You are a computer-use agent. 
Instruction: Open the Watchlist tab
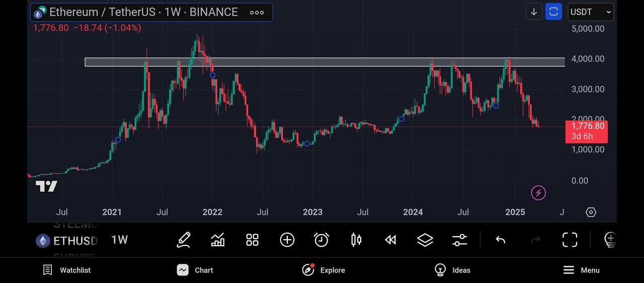(x=66, y=270)
